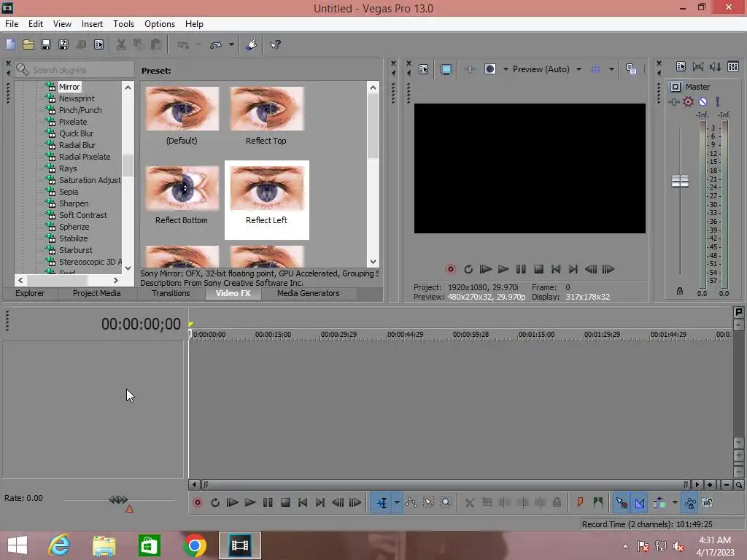Open a project via folder icon
The width and height of the screenshot is (747, 560).
28,44
